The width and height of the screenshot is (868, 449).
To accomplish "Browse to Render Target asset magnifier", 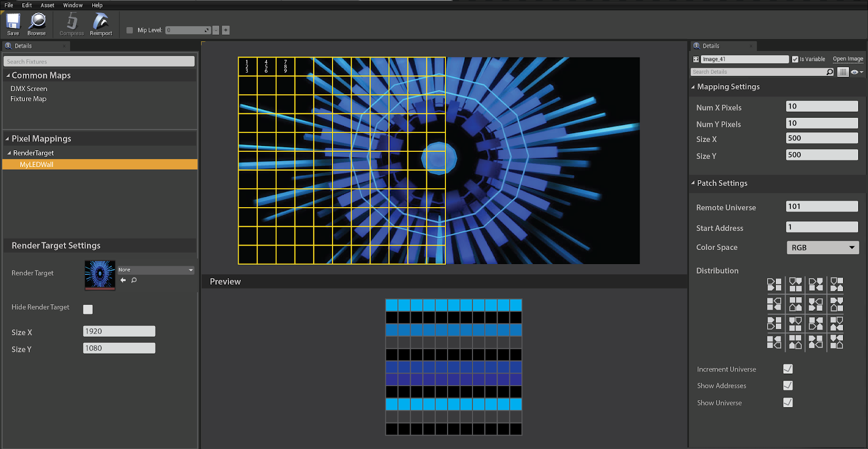I will click(x=134, y=280).
